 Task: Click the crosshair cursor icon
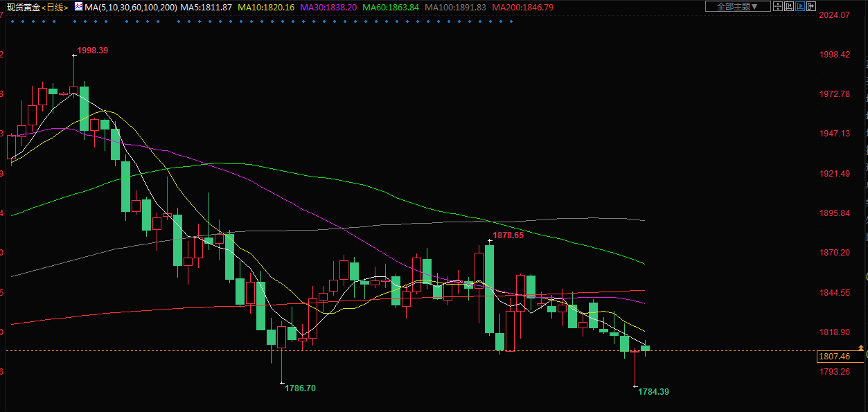click(x=779, y=6)
